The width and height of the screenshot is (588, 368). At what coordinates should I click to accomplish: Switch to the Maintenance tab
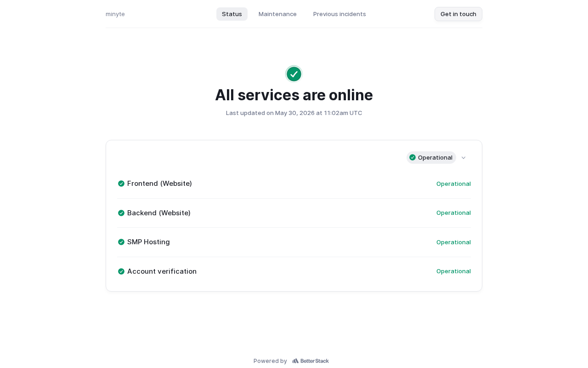click(277, 14)
